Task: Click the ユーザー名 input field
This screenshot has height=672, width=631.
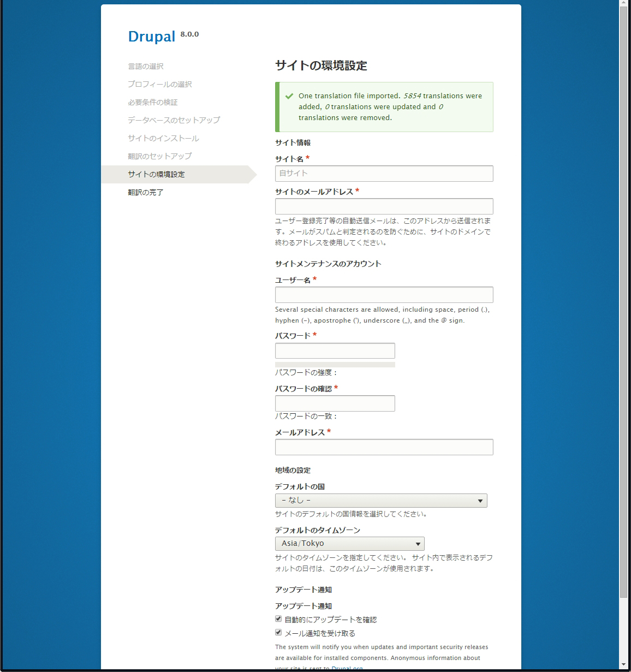Action: pos(384,295)
